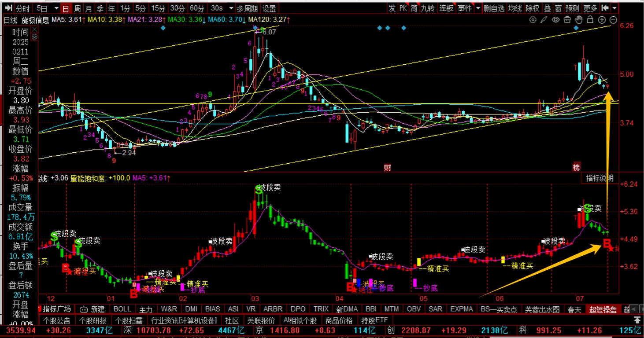
Task: Switch to 1分 one-minute chart
Action: pos(126,8)
